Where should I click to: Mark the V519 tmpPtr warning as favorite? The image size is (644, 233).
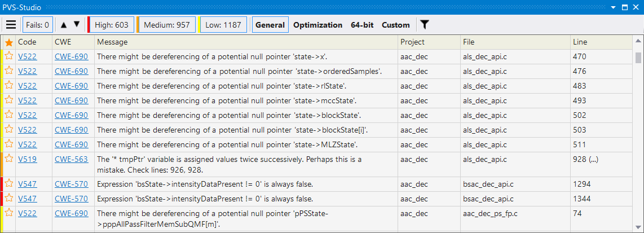[9, 159]
